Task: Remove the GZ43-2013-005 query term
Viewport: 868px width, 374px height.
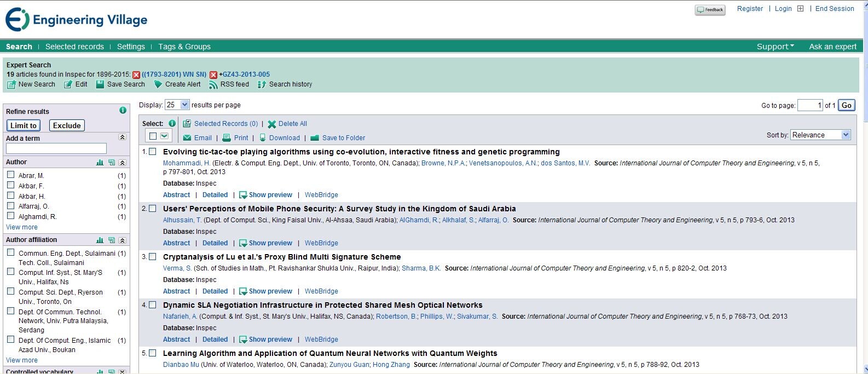Action: [x=213, y=75]
